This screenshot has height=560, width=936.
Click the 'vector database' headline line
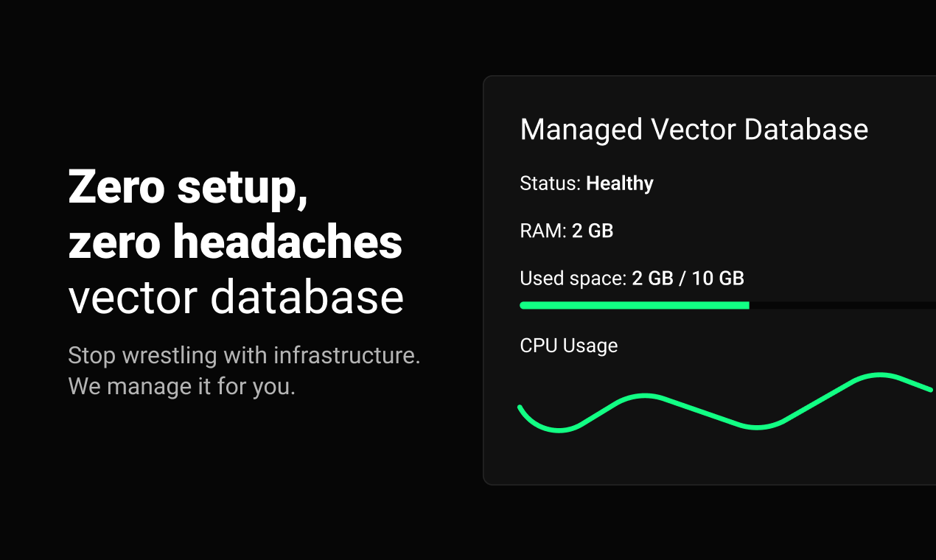236,297
